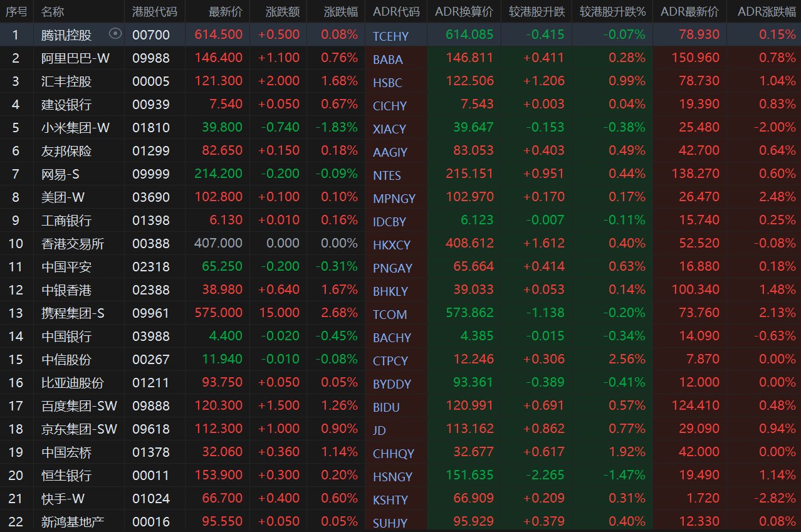Open the 汇丰控股 stock name
The height and width of the screenshot is (532, 801).
pos(66,81)
